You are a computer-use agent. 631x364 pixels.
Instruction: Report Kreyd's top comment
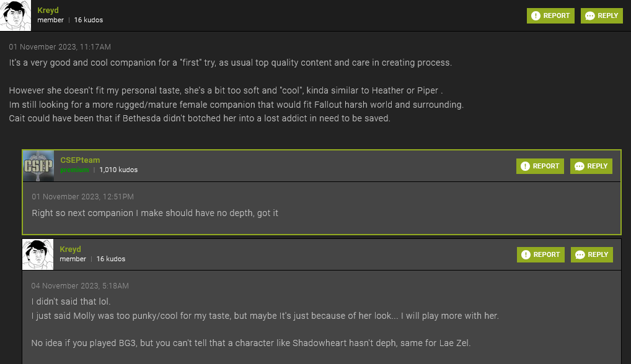[x=550, y=15]
